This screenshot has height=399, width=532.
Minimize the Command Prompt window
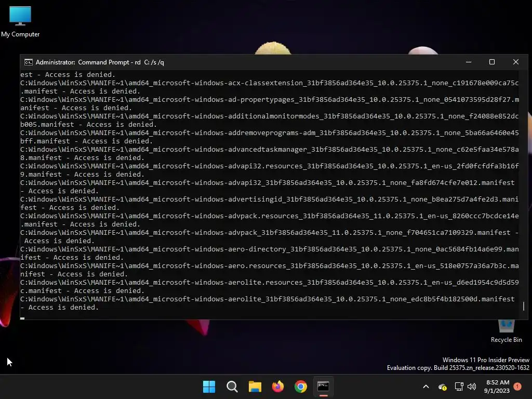point(469,62)
